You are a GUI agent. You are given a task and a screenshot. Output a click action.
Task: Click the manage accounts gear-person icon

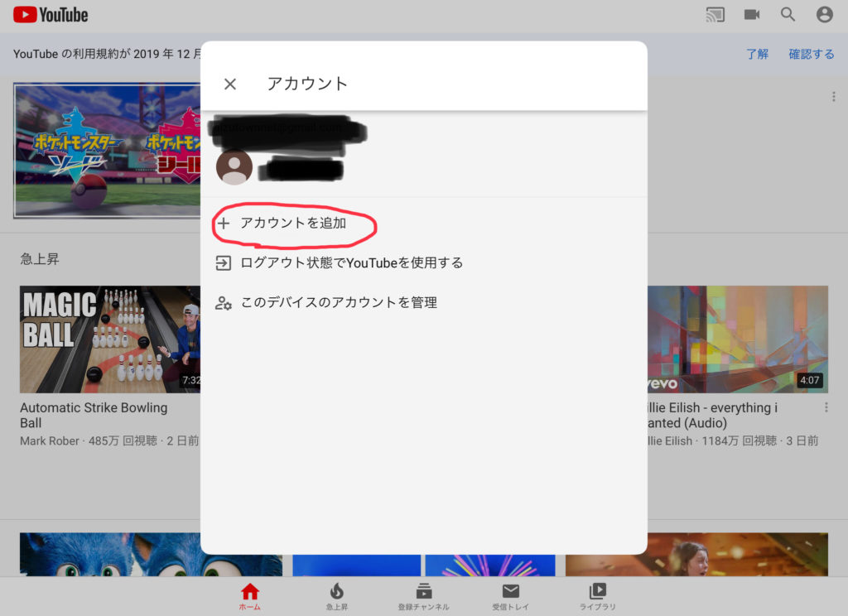pos(224,303)
